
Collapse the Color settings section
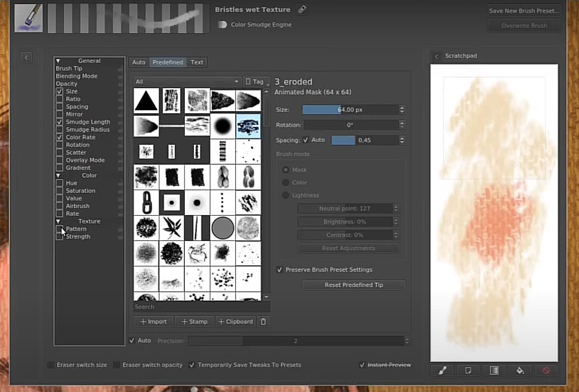(x=59, y=175)
